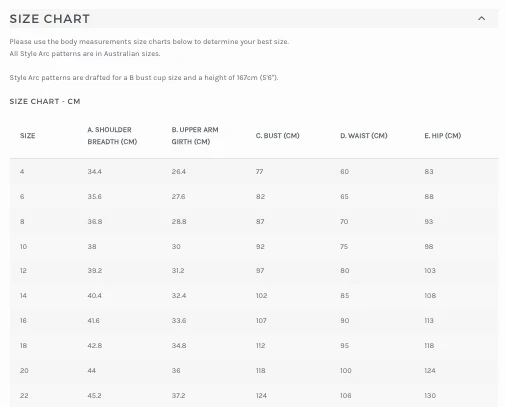Select the size 10 row label
The image size is (505, 407).
point(23,247)
